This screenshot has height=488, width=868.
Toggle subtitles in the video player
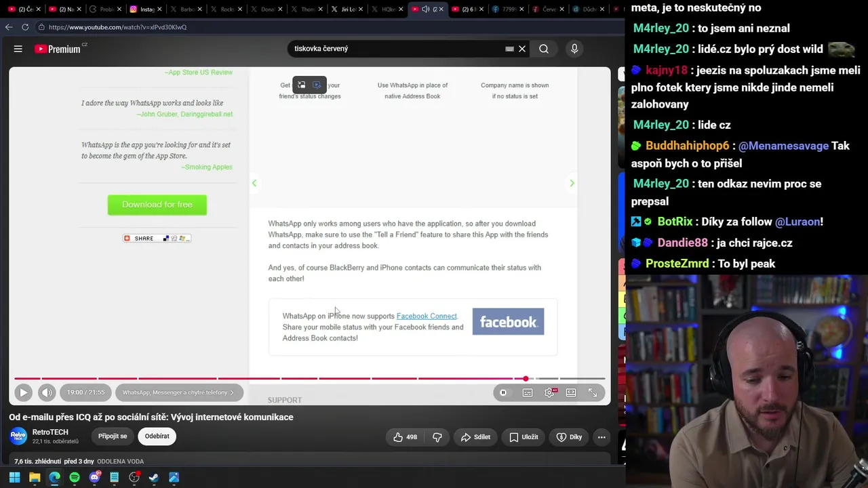528,392
